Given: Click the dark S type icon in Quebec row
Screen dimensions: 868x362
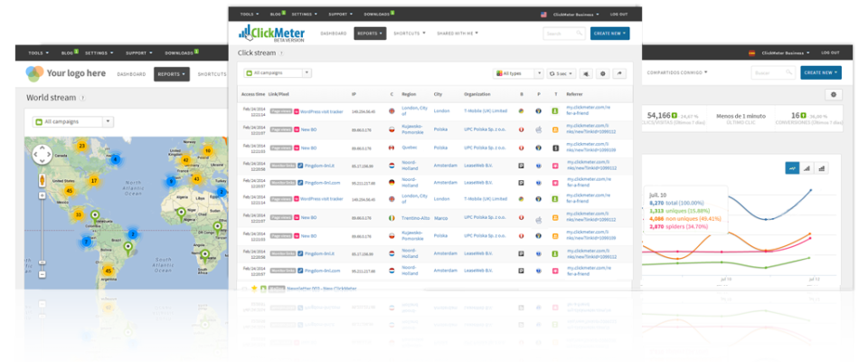Looking at the screenshot, I should pos(555,148).
